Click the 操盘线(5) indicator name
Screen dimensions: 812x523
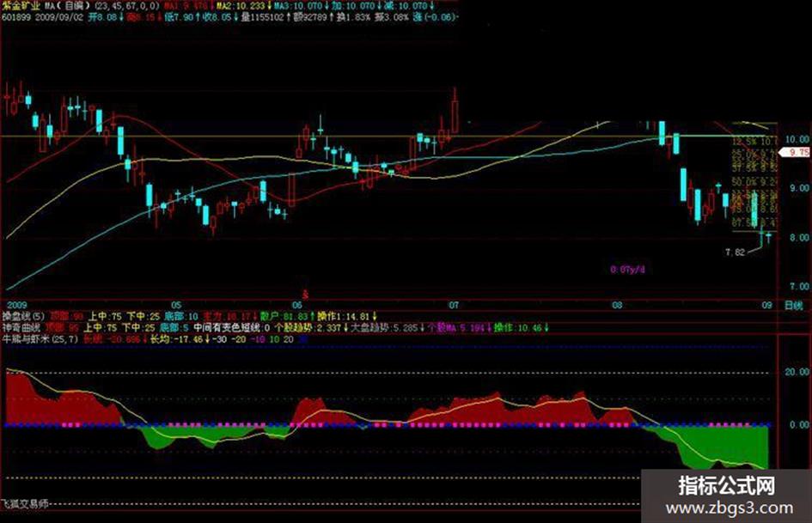23,316
